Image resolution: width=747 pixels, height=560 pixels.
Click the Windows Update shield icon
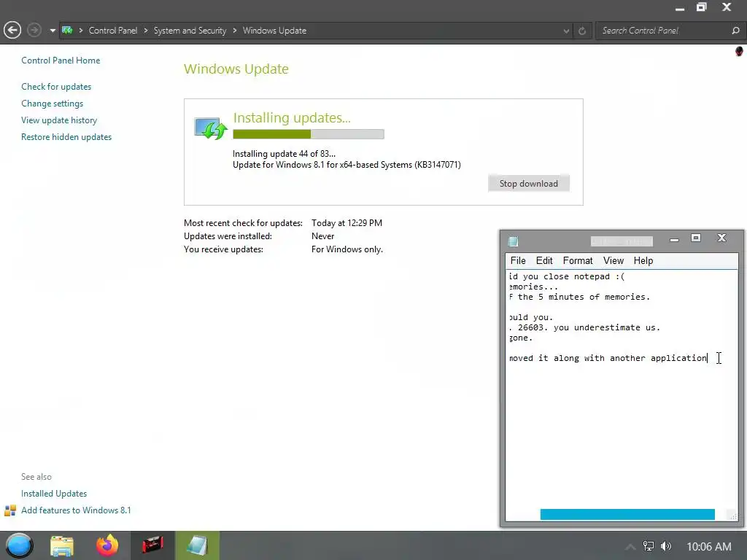coord(211,128)
